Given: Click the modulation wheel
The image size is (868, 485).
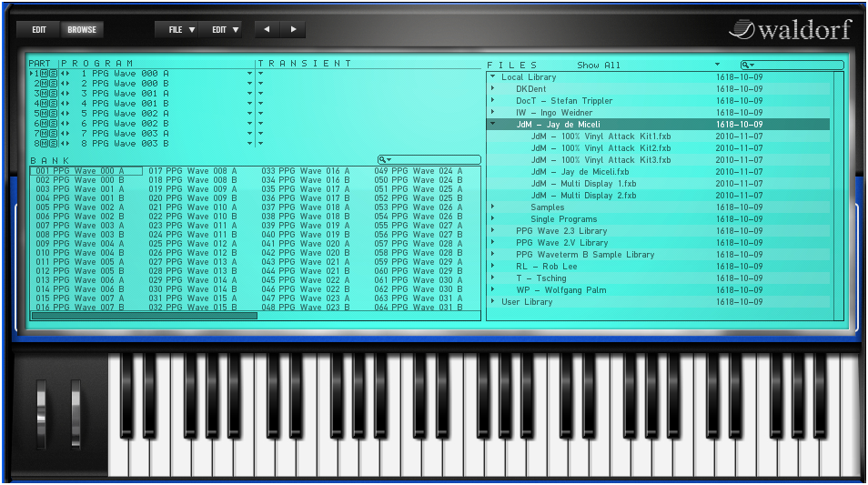Looking at the screenshot, I should pos(76,414).
